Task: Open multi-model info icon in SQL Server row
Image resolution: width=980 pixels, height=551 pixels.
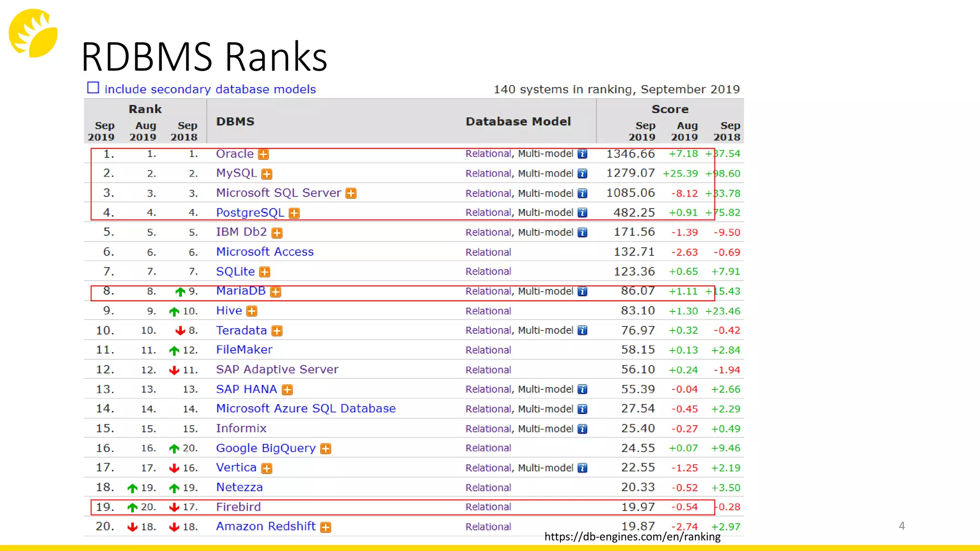Action: tap(582, 194)
